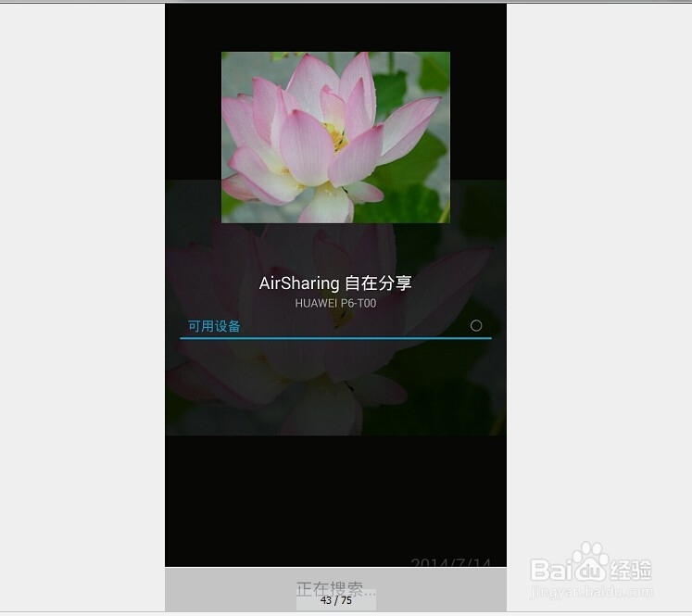Click the 2014/7/14 date label
Screen dimensions: 692x616
(x=450, y=561)
